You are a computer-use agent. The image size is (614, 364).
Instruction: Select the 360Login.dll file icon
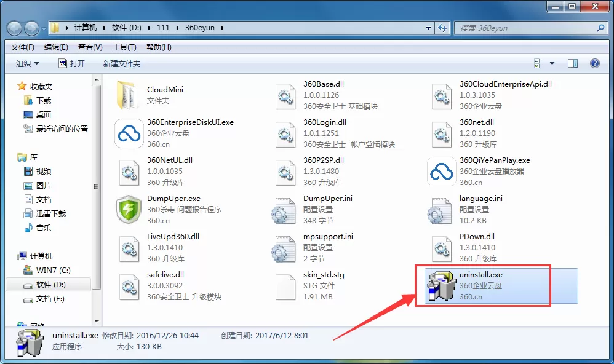click(285, 135)
